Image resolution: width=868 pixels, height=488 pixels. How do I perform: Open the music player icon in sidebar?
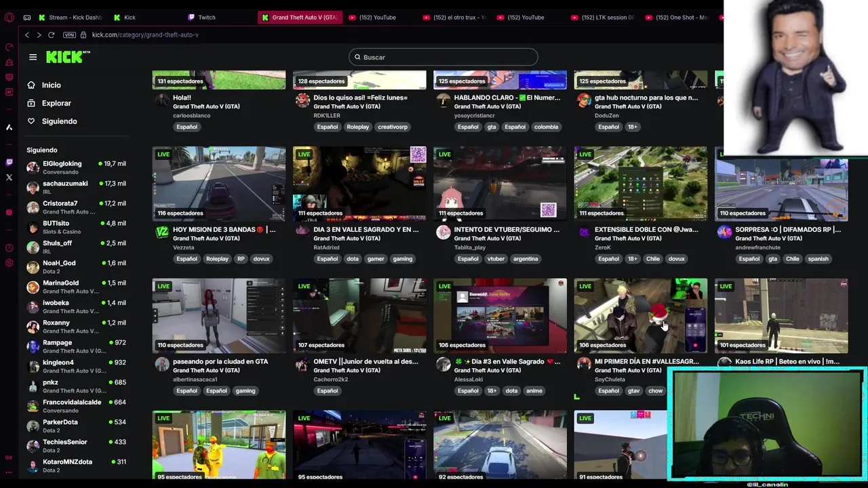[9, 212]
